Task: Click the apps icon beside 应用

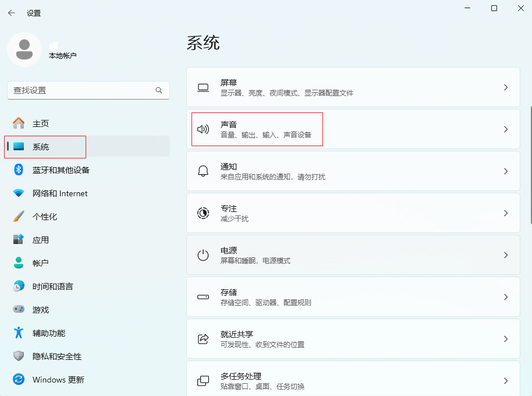Action: coord(19,239)
